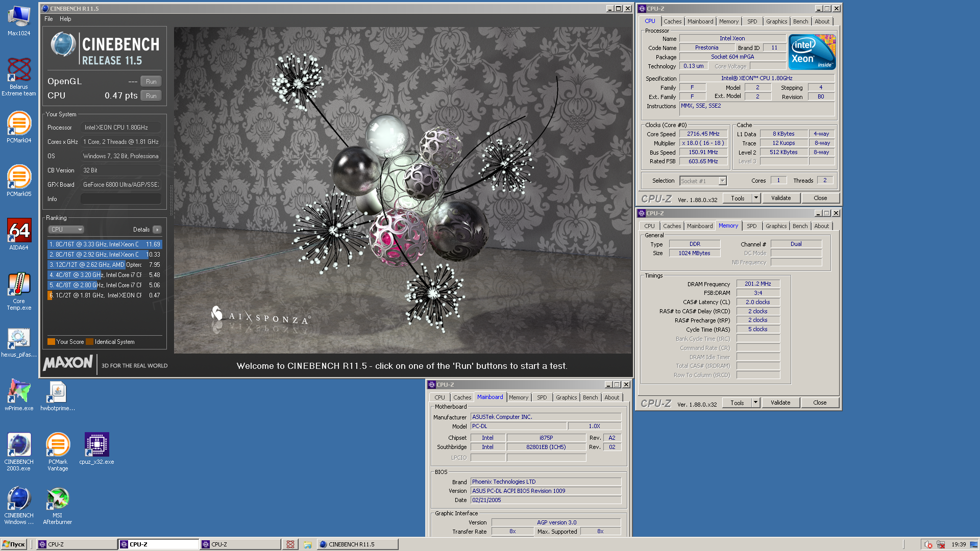Click the red cross taskbar icon
Screen dimensions: 980x551
pyautogui.click(x=290, y=544)
